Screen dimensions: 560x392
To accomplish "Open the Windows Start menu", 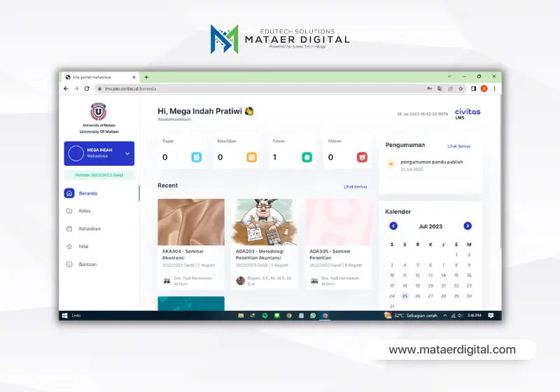I will [64, 316].
